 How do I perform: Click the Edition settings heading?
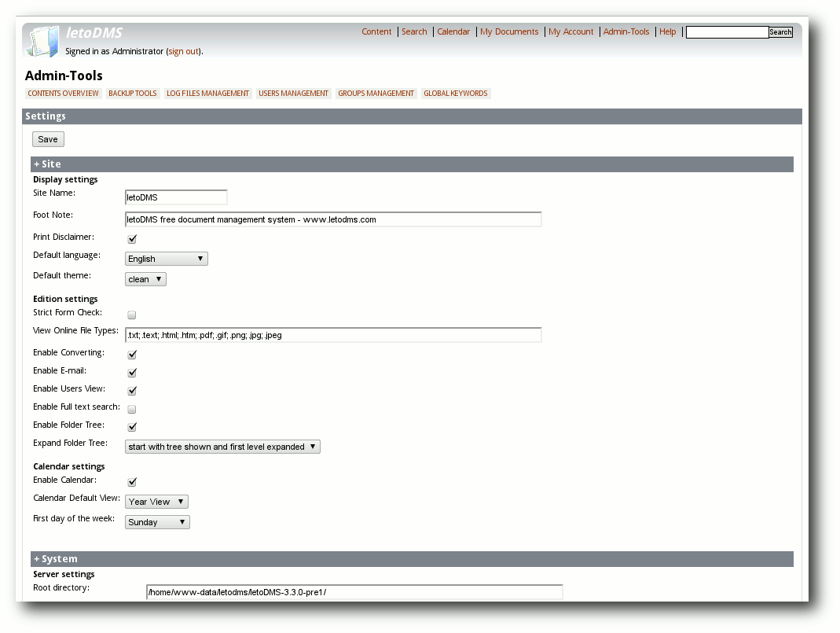pos(65,299)
